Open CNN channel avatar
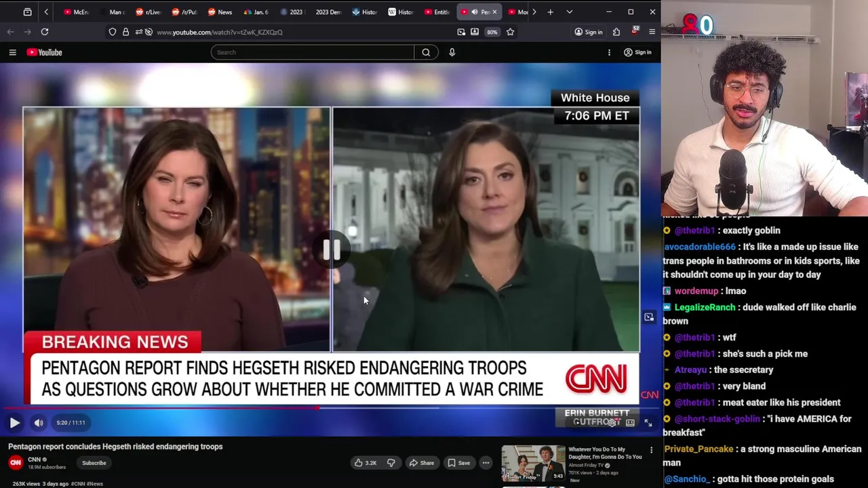The width and height of the screenshot is (868, 488). [x=16, y=463]
